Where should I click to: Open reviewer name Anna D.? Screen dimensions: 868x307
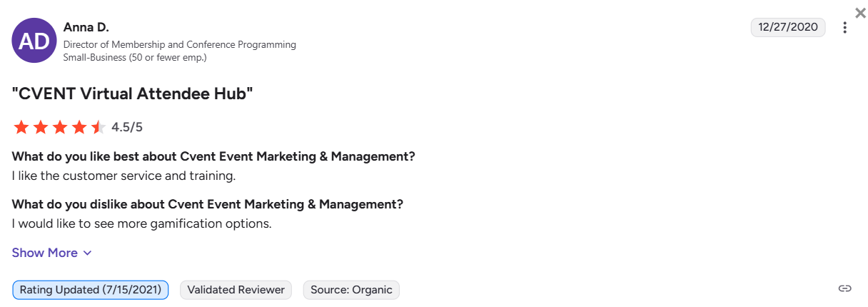[86, 27]
